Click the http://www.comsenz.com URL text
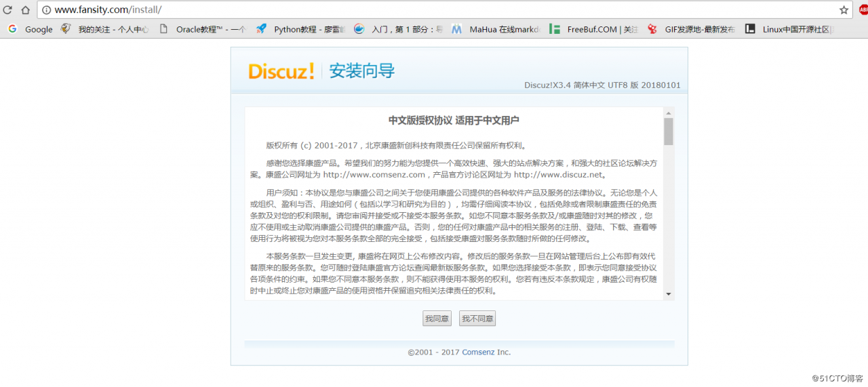The image size is (868, 387). (374, 174)
